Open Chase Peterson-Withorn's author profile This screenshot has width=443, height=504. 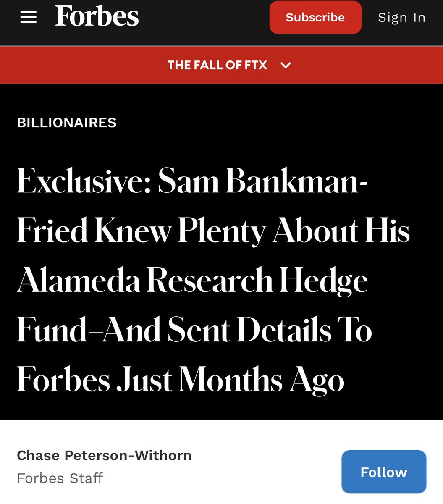(104, 455)
